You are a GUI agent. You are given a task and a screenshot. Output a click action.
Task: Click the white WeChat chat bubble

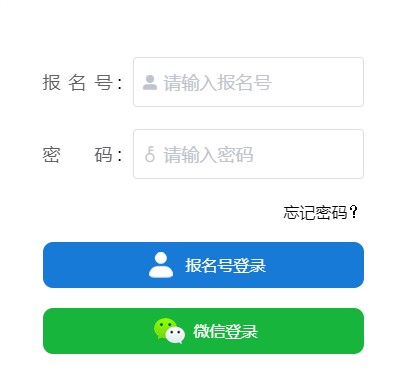pos(175,335)
